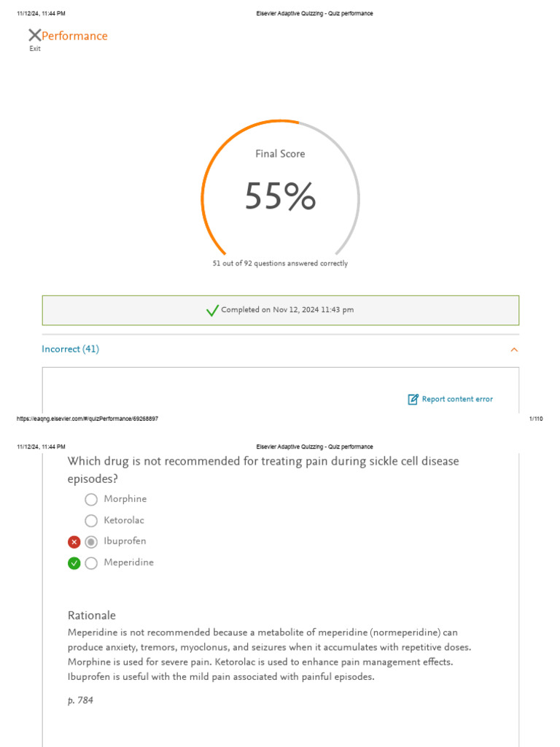Click the eaqng.elsevier.com quiz URL text
Image resolution: width=560 pixels, height=747 pixels.
(87, 419)
